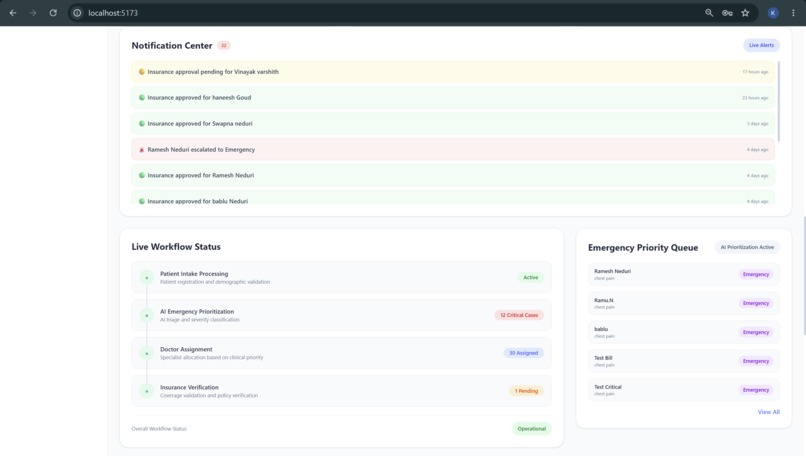Select AI Emergency Prioritization workflow title

coord(197,312)
